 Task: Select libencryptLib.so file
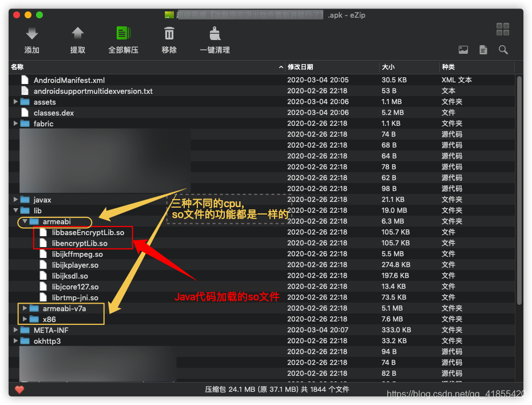[80, 243]
